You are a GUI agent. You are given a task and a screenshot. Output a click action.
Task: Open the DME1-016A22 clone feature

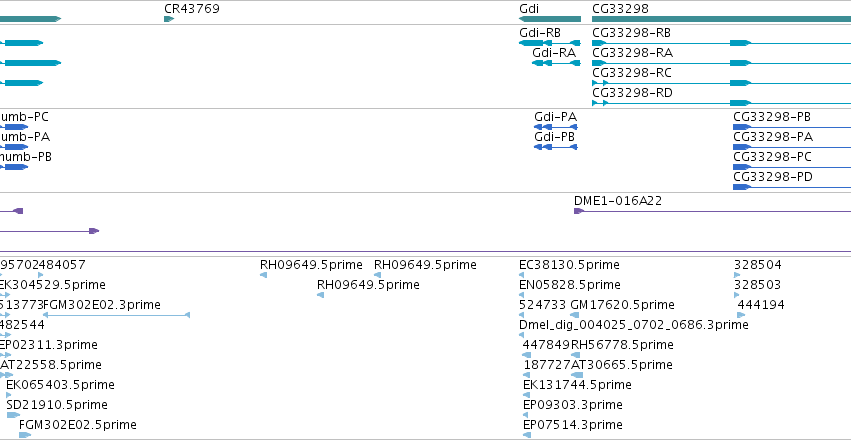click(x=712, y=211)
